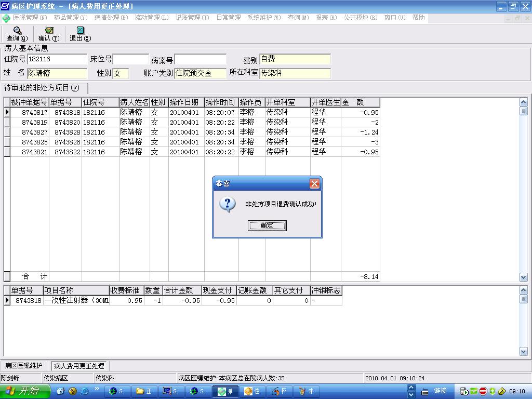
Task: Click the empty 床位号 input field
Action: [130, 59]
